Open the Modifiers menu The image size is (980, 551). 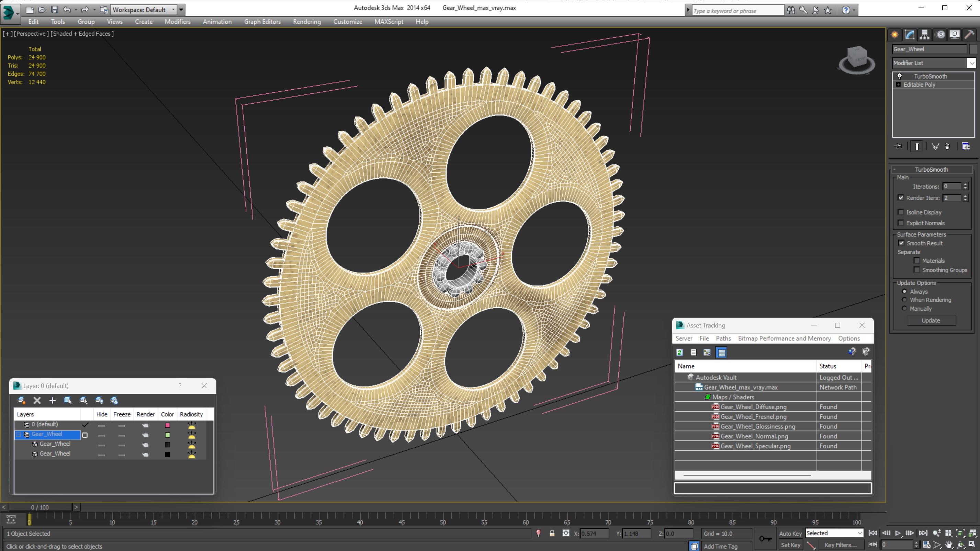coord(177,22)
